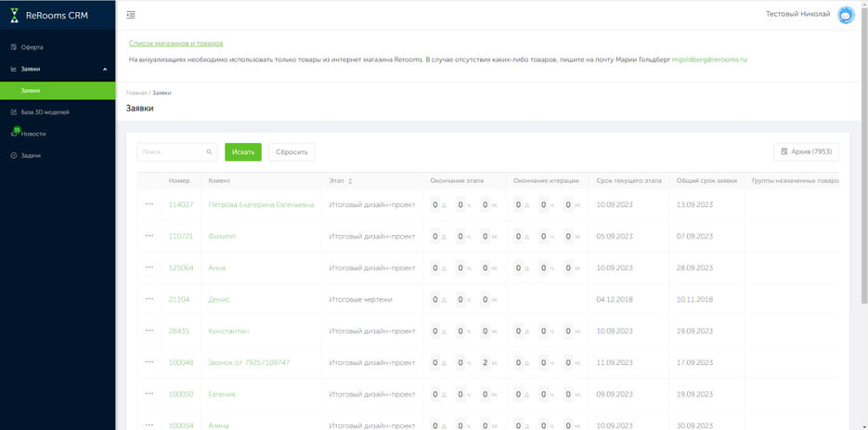The image size is (868, 430).
Task: Open client Евгения
Action: [x=222, y=394]
